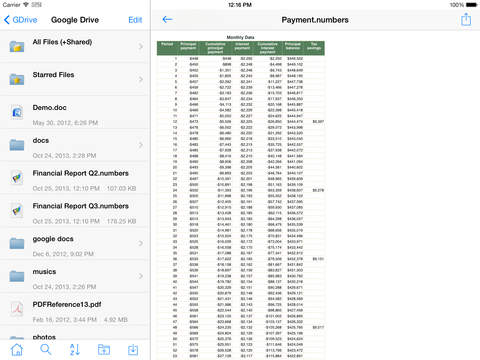
Task: Select the Interest payment column header
Action: pos(242,46)
